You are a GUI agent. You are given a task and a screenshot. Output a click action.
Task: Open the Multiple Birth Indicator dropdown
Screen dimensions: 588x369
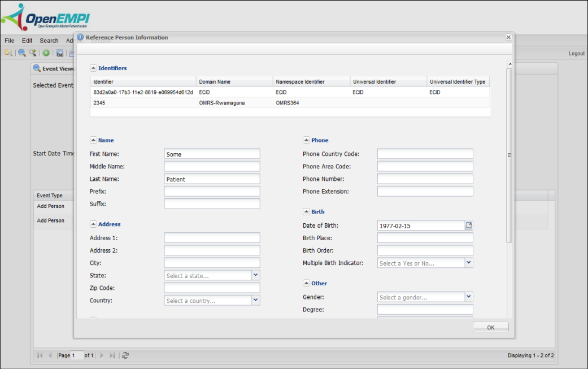pos(469,263)
